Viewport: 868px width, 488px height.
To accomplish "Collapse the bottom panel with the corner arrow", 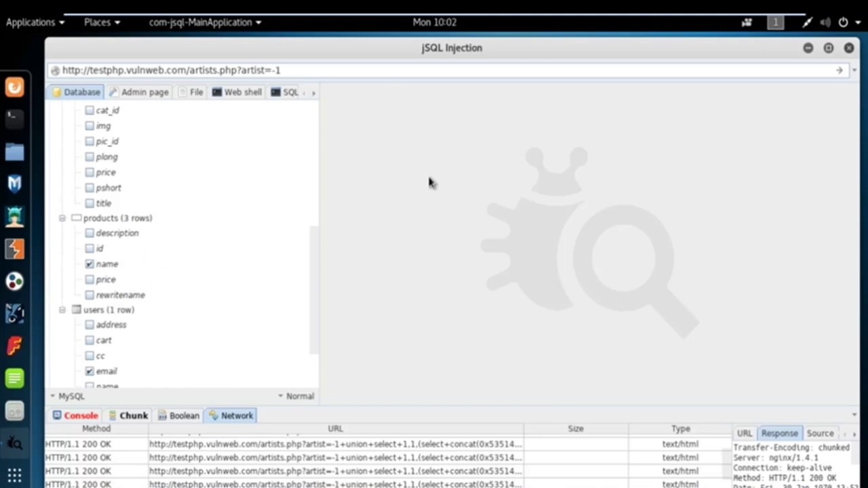I will tap(854, 415).
